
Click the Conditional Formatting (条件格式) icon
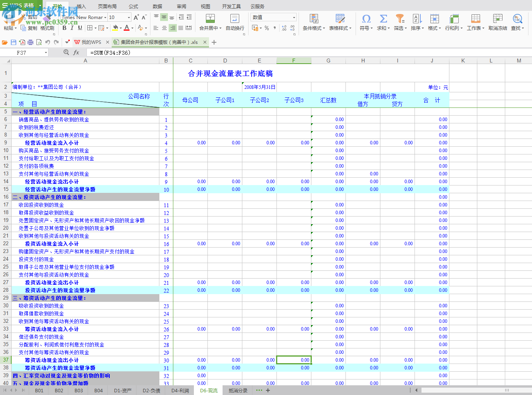pyautogui.click(x=314, y=19)
